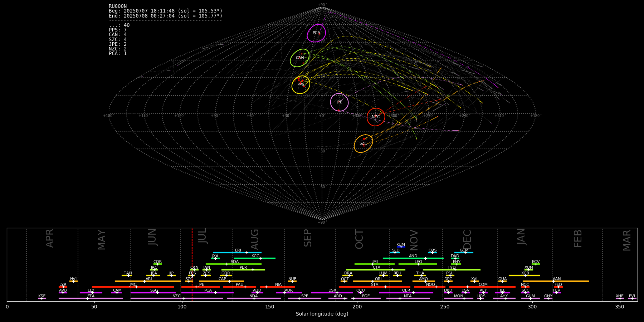Click the magenta PCA shower bar in timeline

click(x=208, y=293)
